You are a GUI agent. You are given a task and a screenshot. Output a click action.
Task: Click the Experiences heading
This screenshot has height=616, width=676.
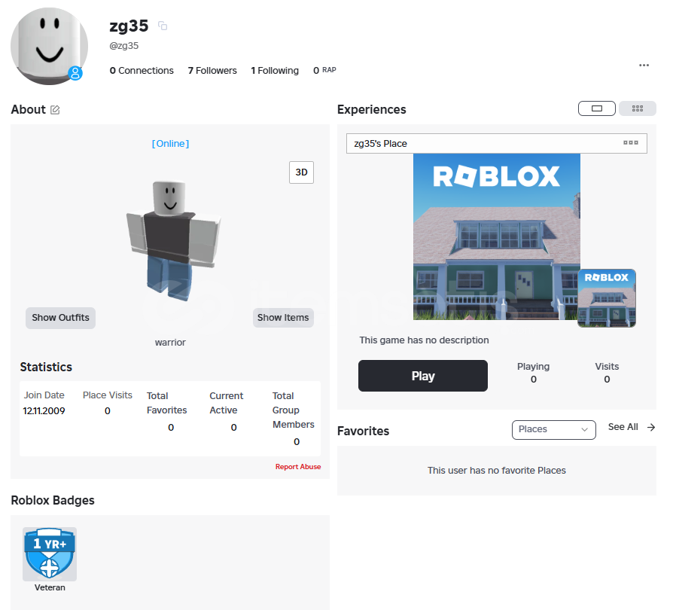pyautogui.click(x=372, y=109)
